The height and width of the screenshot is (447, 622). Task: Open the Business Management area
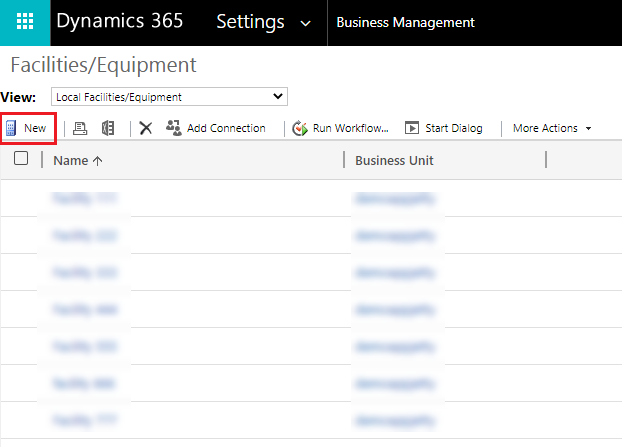[x=405, y=23]
